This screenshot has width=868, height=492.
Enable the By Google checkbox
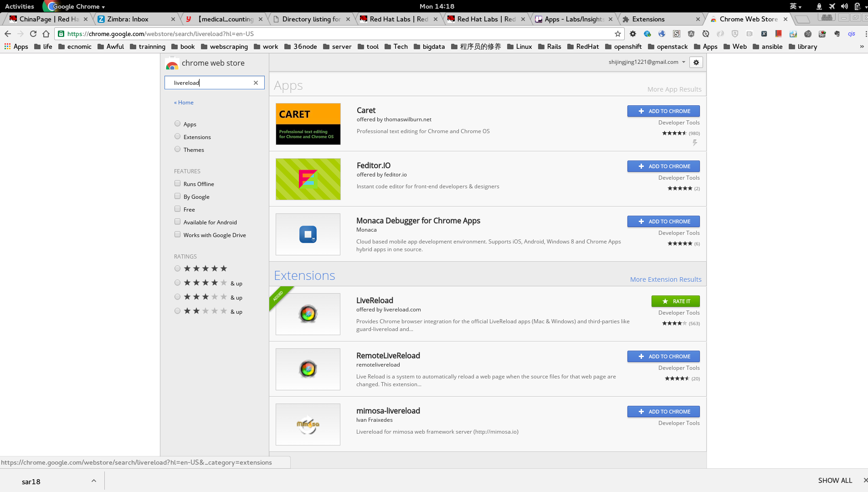[x=177, y=196]
